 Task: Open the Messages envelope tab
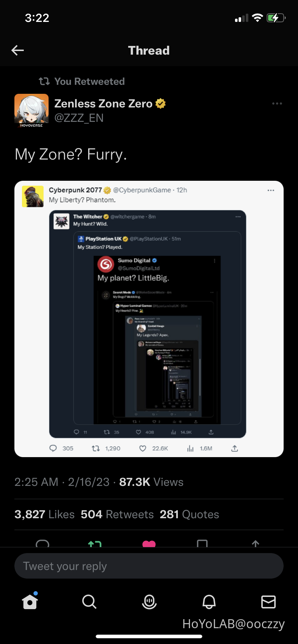coord(268,602)
